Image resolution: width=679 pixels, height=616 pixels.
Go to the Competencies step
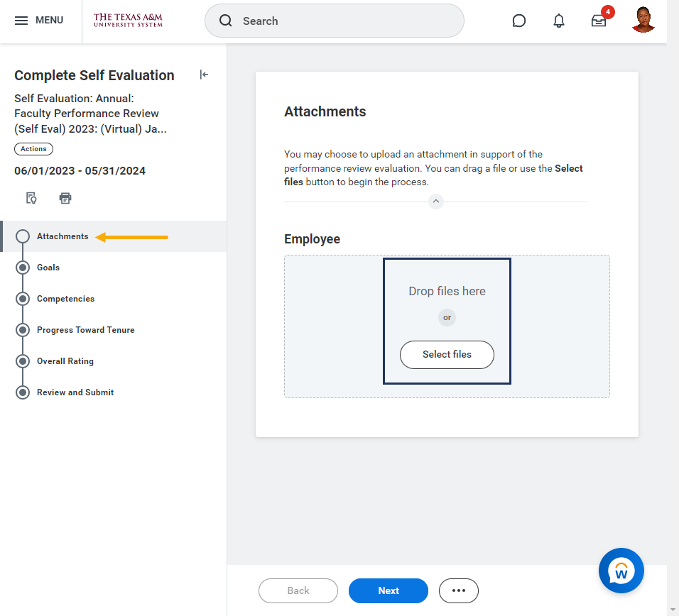[x=65, y=299]
